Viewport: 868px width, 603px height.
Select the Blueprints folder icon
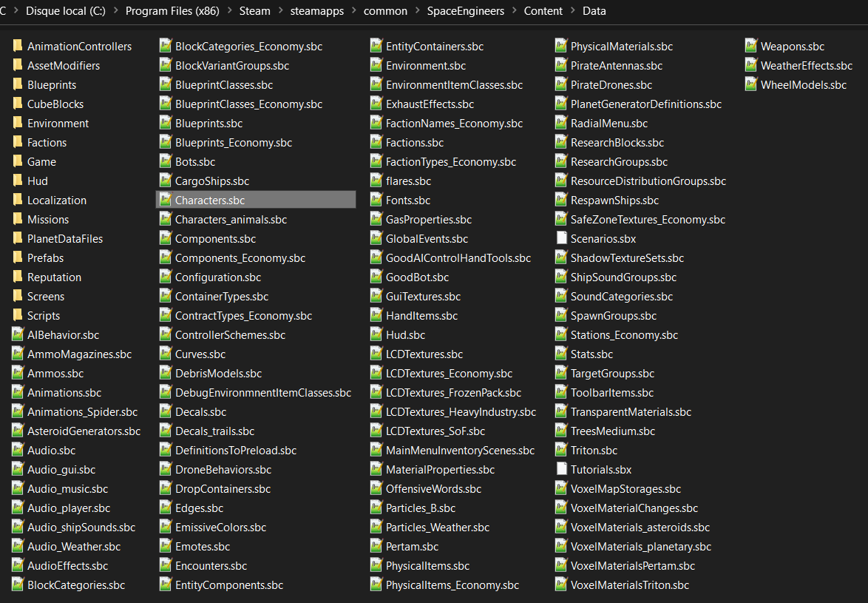[18, 85]
